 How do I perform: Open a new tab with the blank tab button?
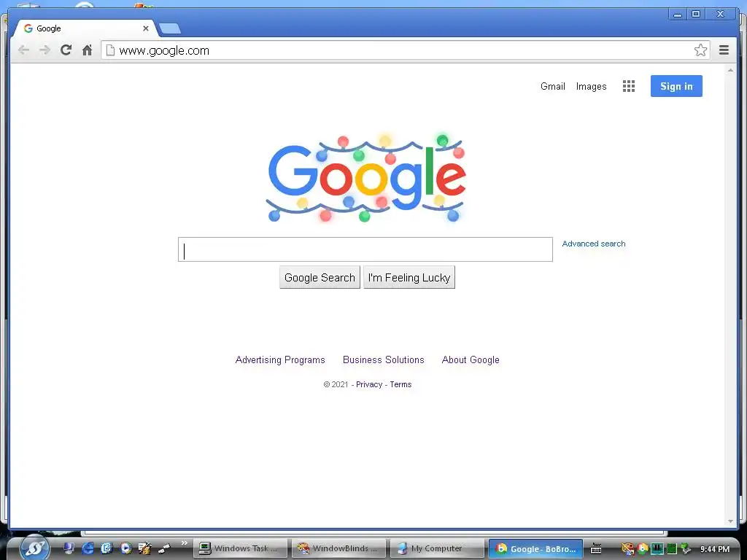(169, 28)
